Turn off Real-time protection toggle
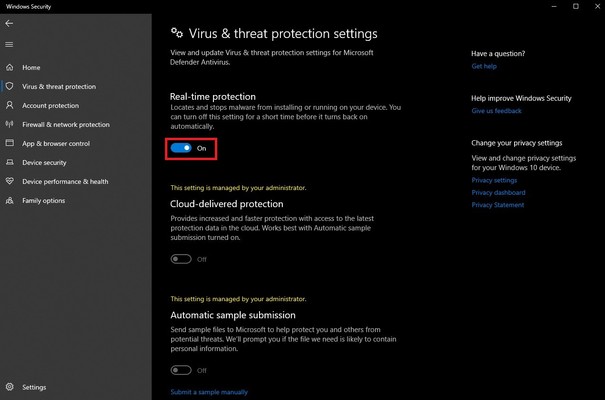 coord(181,148)
